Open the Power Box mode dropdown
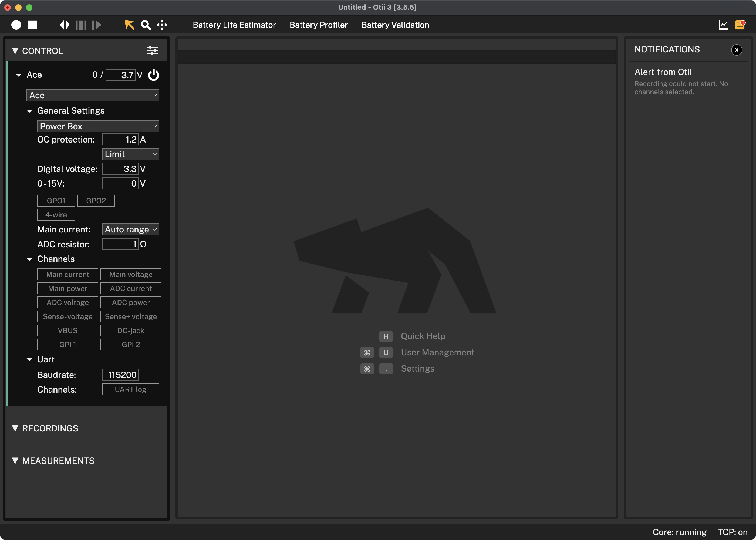The width and height of the screenshot is (756, 540). [x=98, y=126]
